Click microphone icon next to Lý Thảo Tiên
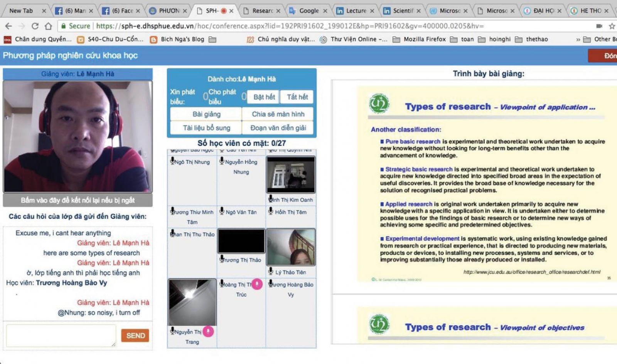This screenshot has height=364, width=617. (271, 271)
